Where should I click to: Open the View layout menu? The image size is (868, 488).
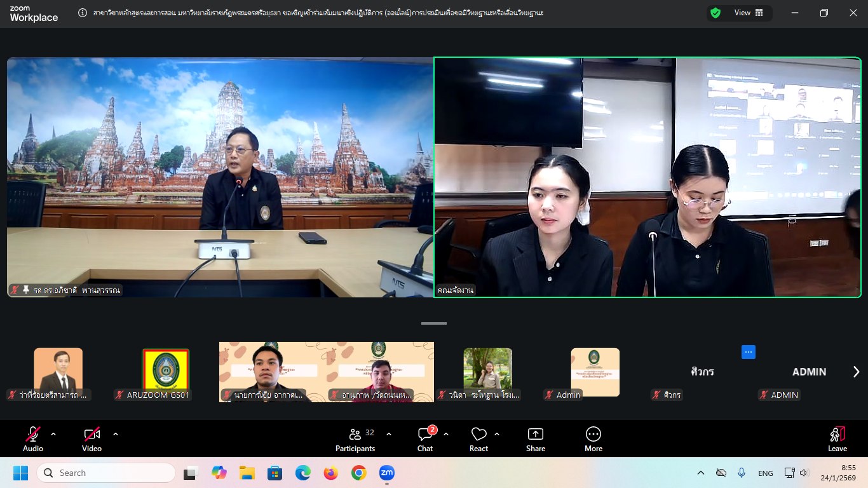point(749,13)
